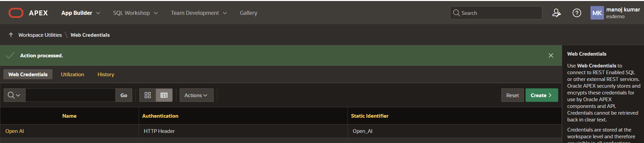Screen dimensions: 644x143
Task: Click the breadcrumb up arrow icon
Action: point(11,35)
